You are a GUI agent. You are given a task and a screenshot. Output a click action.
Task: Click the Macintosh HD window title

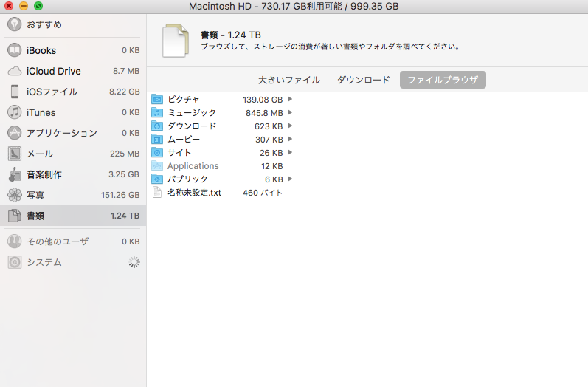(294, 7)
